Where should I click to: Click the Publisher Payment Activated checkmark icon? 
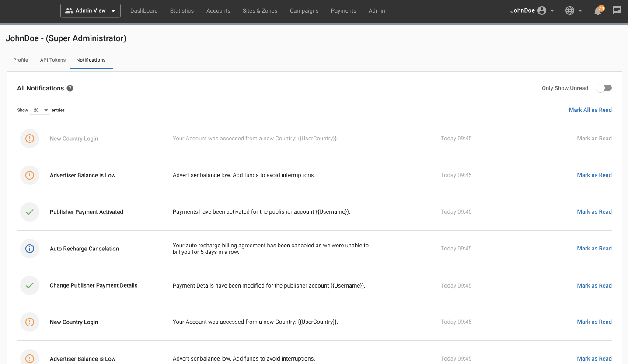point(30,212)
